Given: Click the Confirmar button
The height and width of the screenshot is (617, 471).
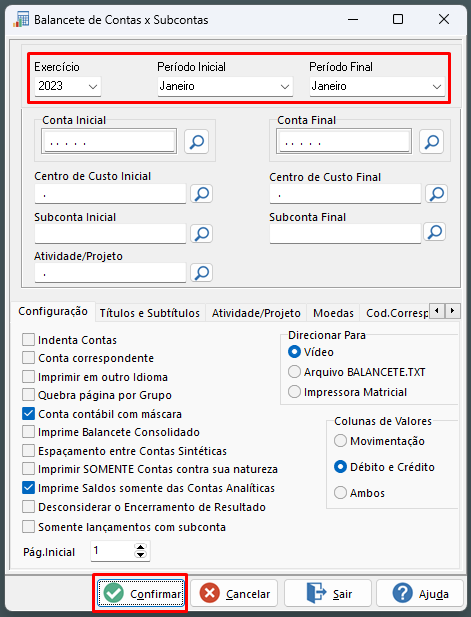Looking at the screenshot, I should [x=140, y=593].
